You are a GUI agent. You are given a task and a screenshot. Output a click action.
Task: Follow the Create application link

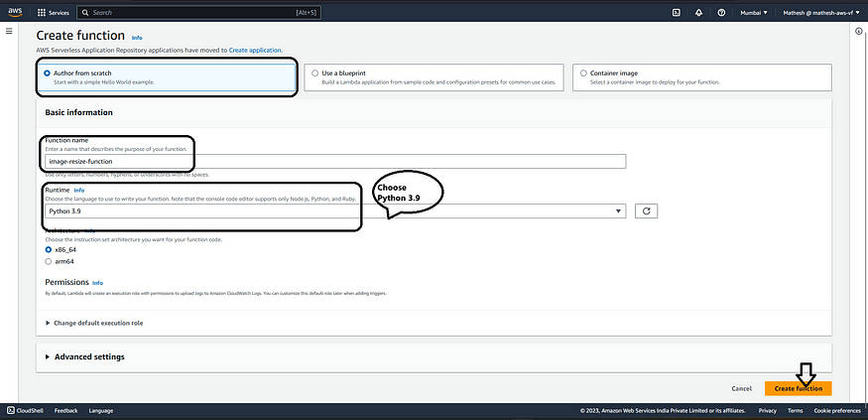[x=255, y=50]
